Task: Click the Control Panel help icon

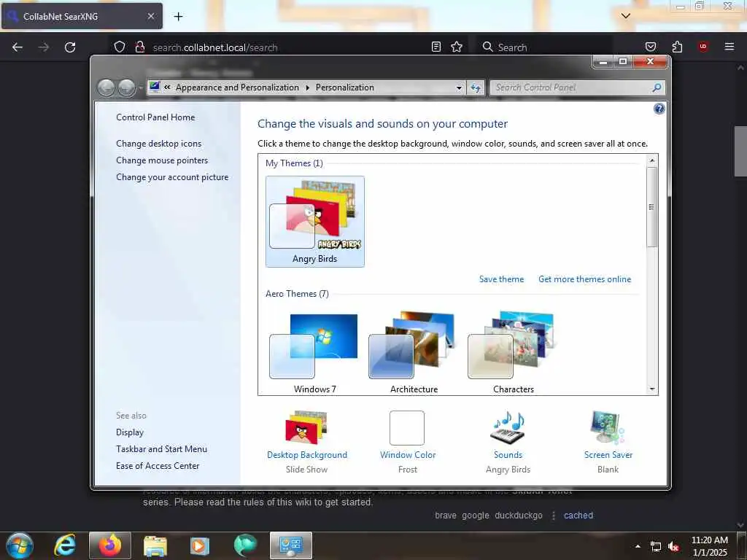Action: (659, 109)
